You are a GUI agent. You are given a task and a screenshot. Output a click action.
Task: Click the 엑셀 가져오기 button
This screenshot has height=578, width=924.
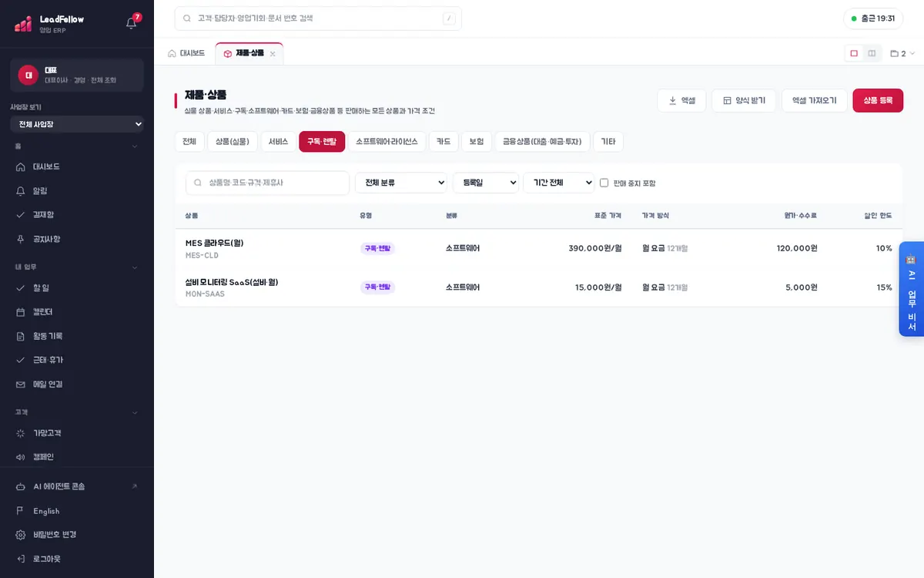pyautogui.click(x=815, y=101)
